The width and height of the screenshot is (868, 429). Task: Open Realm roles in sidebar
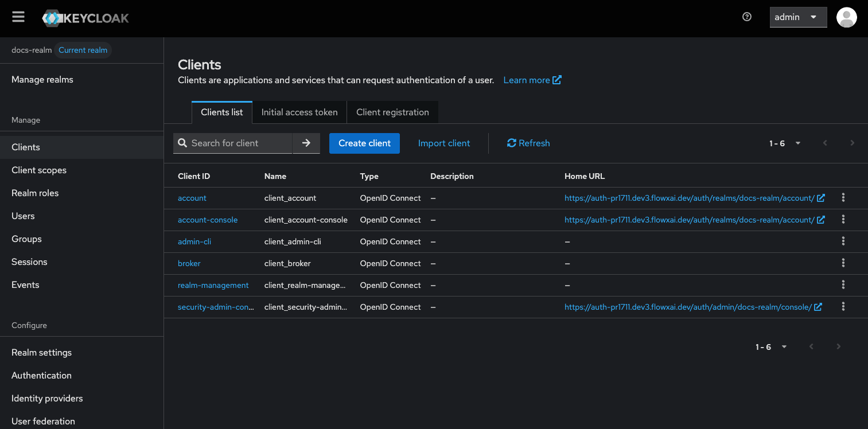35,193
